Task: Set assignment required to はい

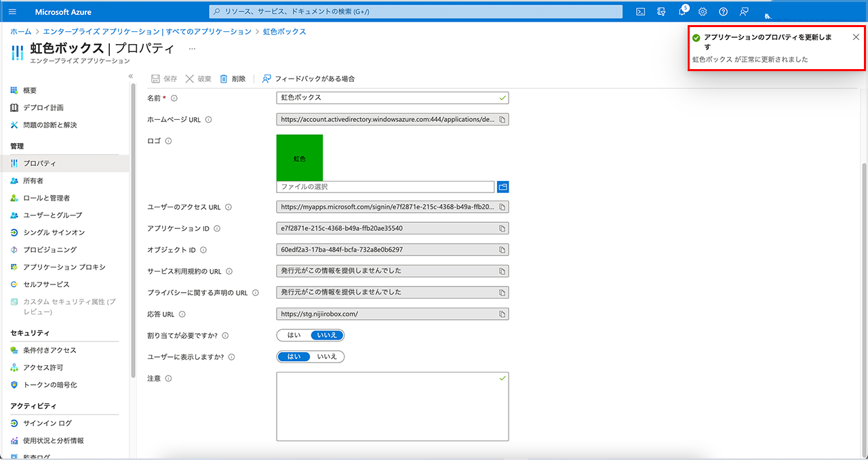Action: tap(294, 335)
